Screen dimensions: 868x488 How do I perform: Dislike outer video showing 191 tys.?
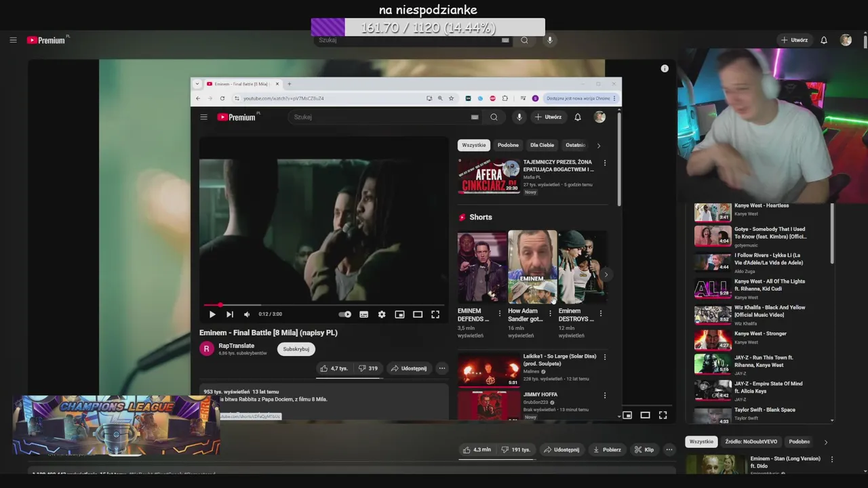click(x=516, y=450)
